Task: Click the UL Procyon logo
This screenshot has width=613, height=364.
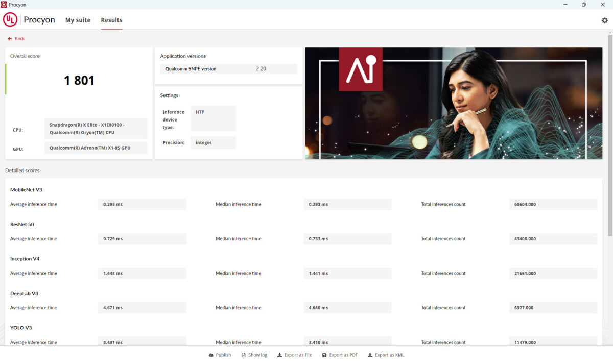Action: pyautogui.click(x=10, y=20)
